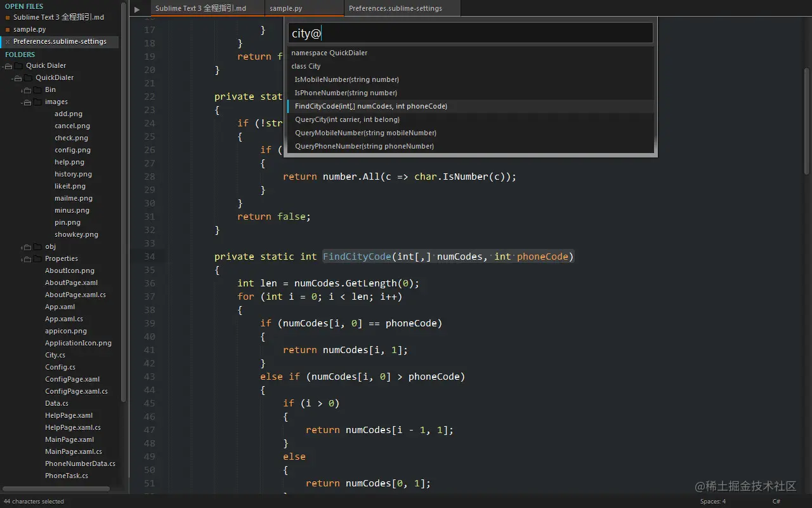This screenshot has width=812, height=508.
Task: Open appicon.png in the sidebar
Action: 66,331
